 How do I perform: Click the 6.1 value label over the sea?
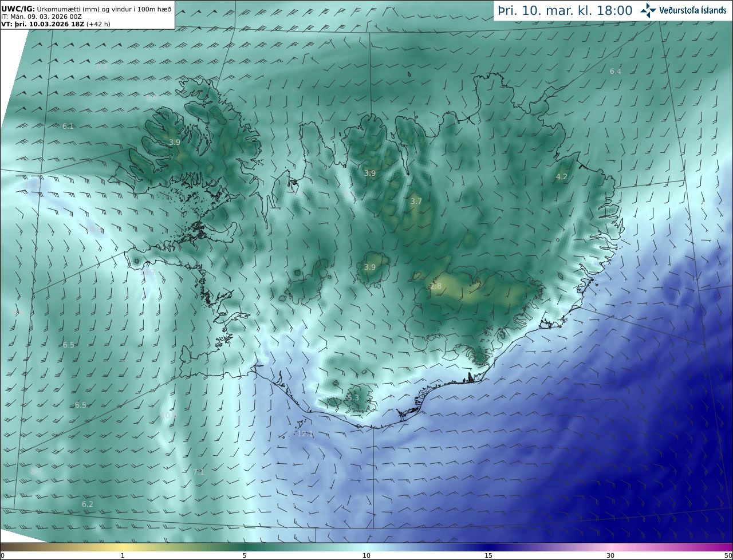point(68,126)
